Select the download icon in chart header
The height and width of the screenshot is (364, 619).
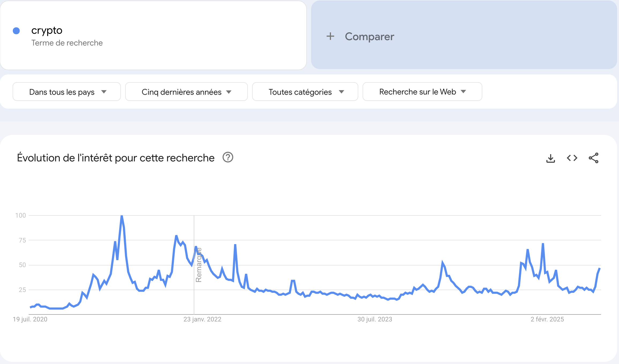click(551, 158)
